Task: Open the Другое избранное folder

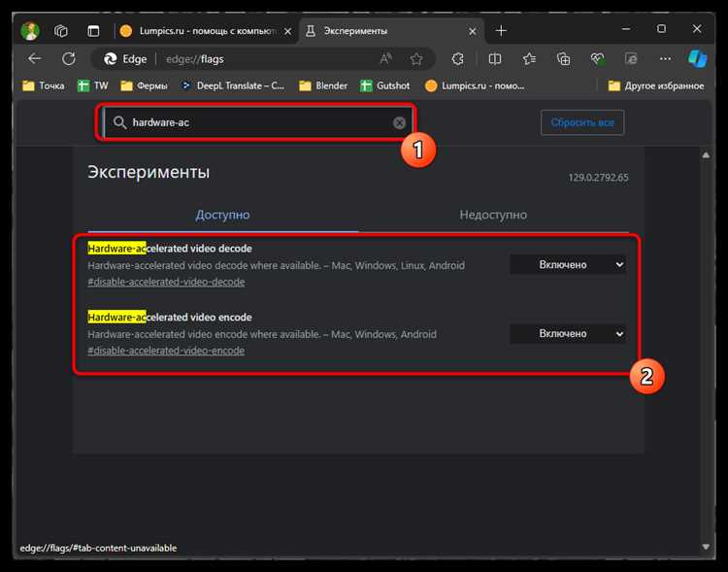Action: [656, 86]
